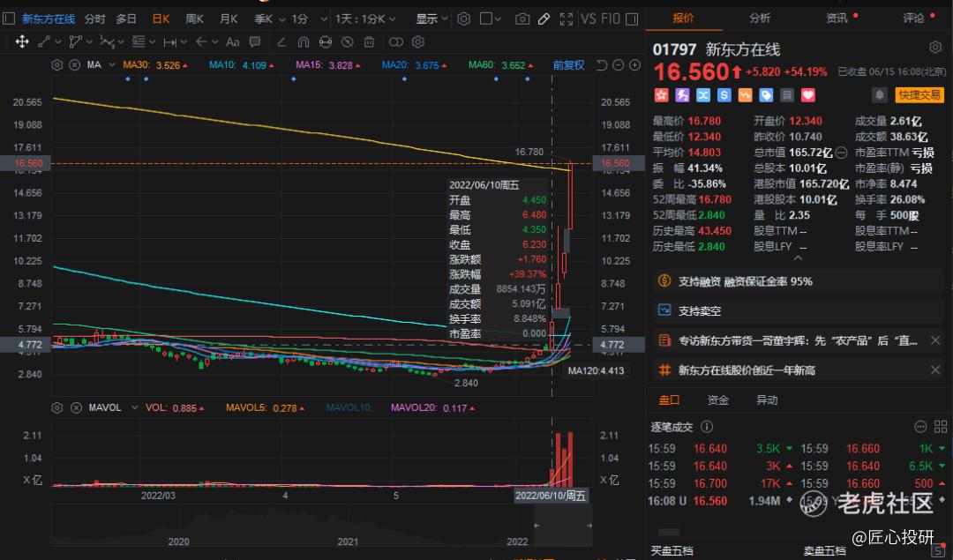Click the 快捷交易 button

click(x=919, y=95)
